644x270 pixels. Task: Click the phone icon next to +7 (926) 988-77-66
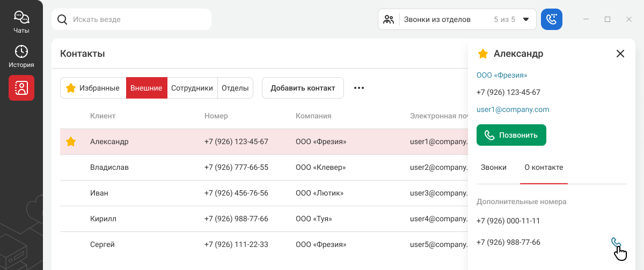[x=616, y=243]
